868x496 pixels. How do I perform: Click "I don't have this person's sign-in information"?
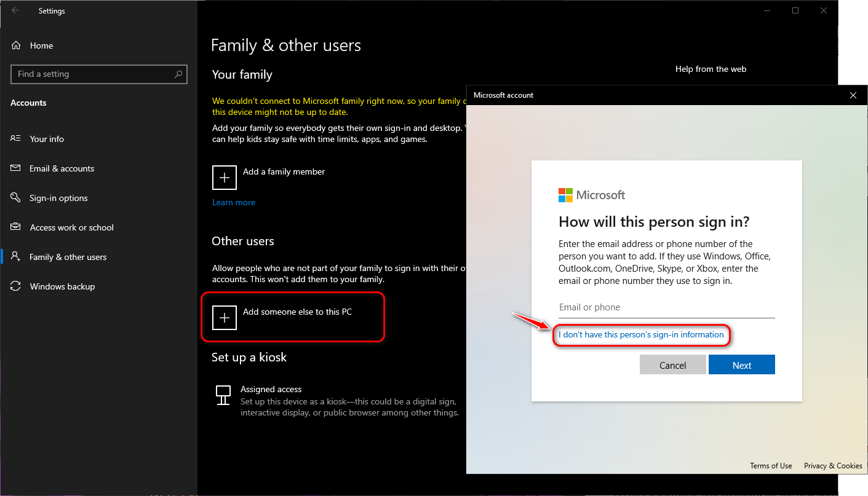641,335
